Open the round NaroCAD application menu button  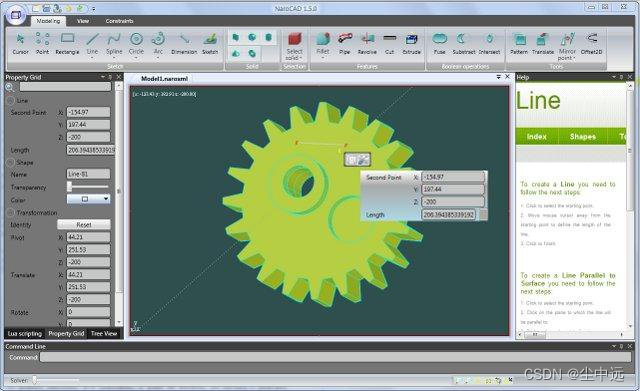16,15
